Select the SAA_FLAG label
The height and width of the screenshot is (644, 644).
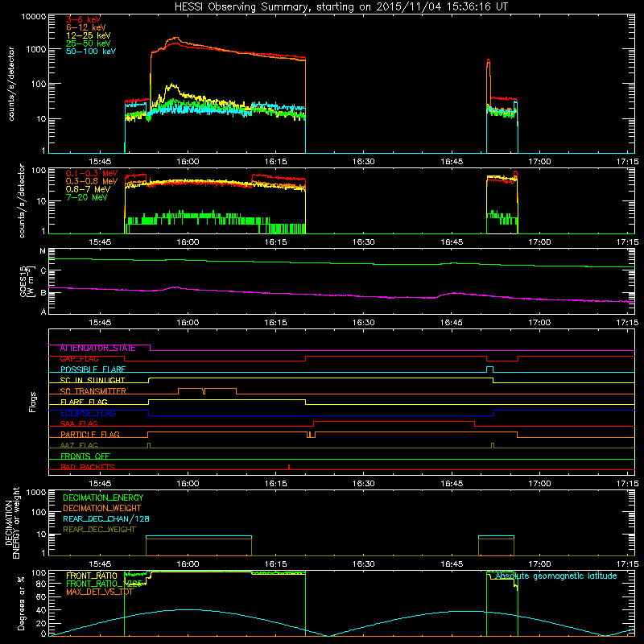pyautogui.click(x=79, y=424)
